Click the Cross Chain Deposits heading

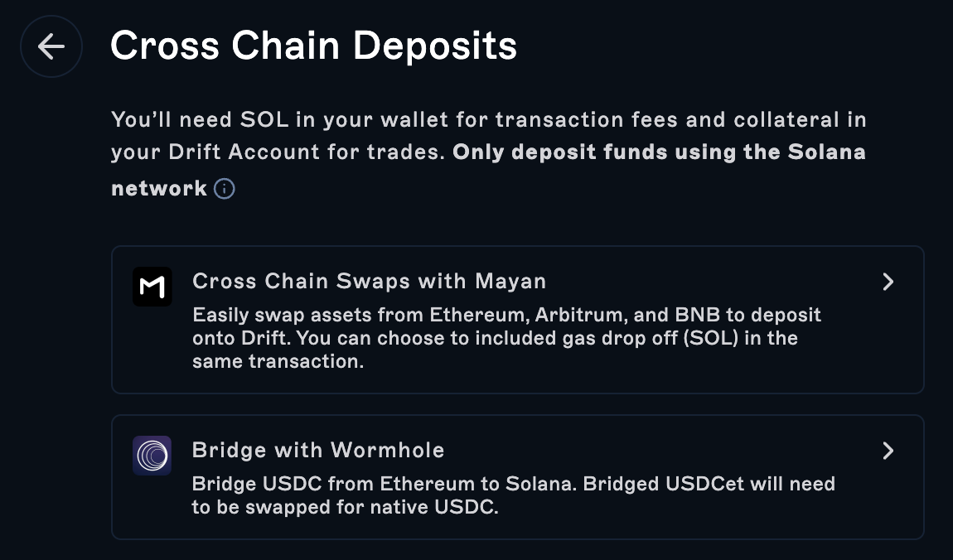[313, 46]
